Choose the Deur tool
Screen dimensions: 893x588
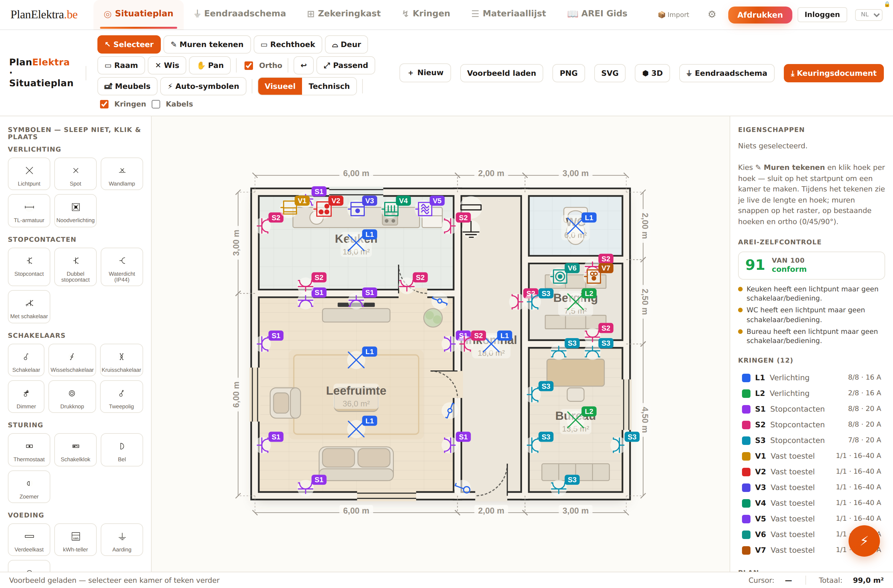[346, 45]
